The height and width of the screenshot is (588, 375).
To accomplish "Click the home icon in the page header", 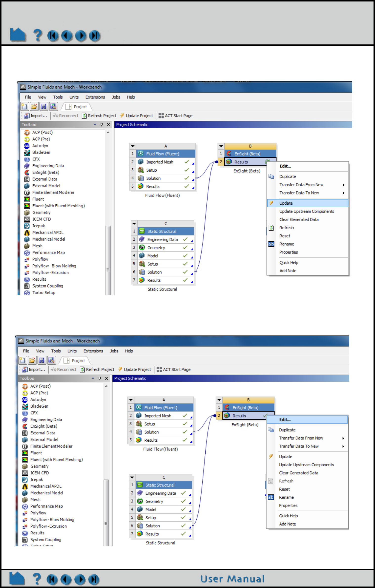I will pos(18,34).
